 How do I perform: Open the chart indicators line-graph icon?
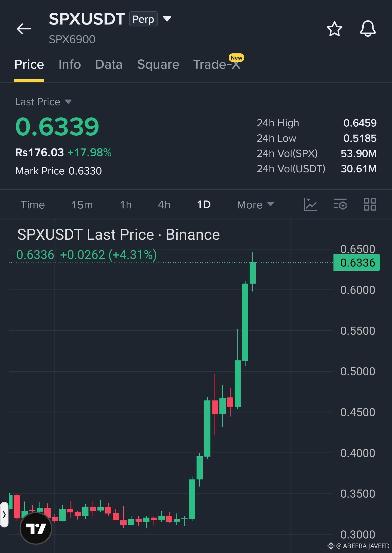click(310, 204)
